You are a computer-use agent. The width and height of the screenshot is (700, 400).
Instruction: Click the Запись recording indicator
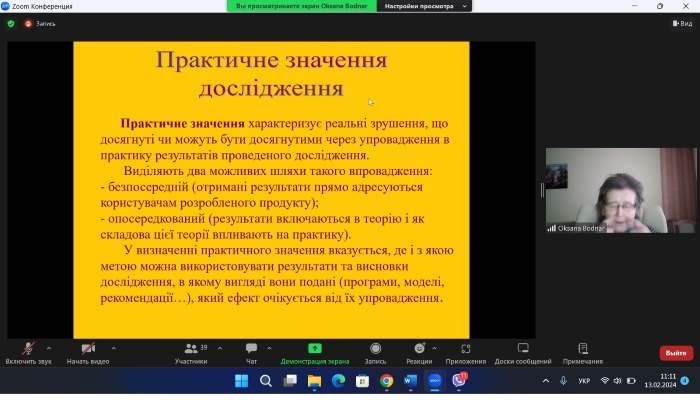[41, 23]
